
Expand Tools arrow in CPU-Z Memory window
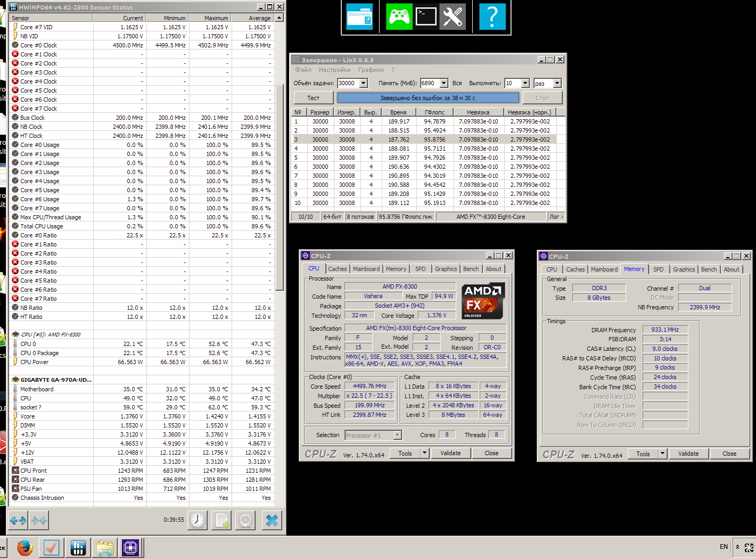coord(662,454)
